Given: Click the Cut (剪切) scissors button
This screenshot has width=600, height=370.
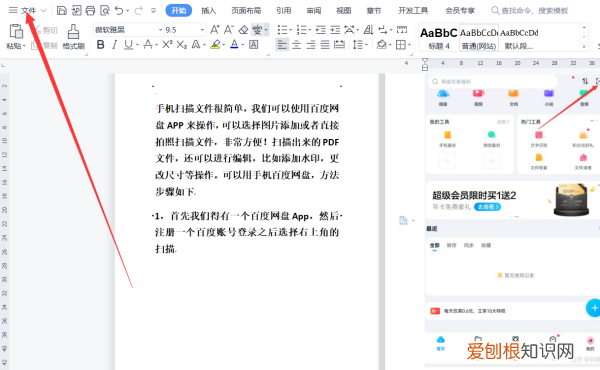Looking at the screenshot, I should 45,30.
